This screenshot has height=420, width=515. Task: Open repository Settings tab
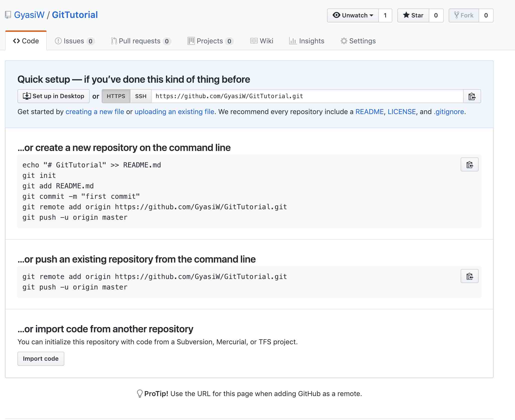coord(358,41)
